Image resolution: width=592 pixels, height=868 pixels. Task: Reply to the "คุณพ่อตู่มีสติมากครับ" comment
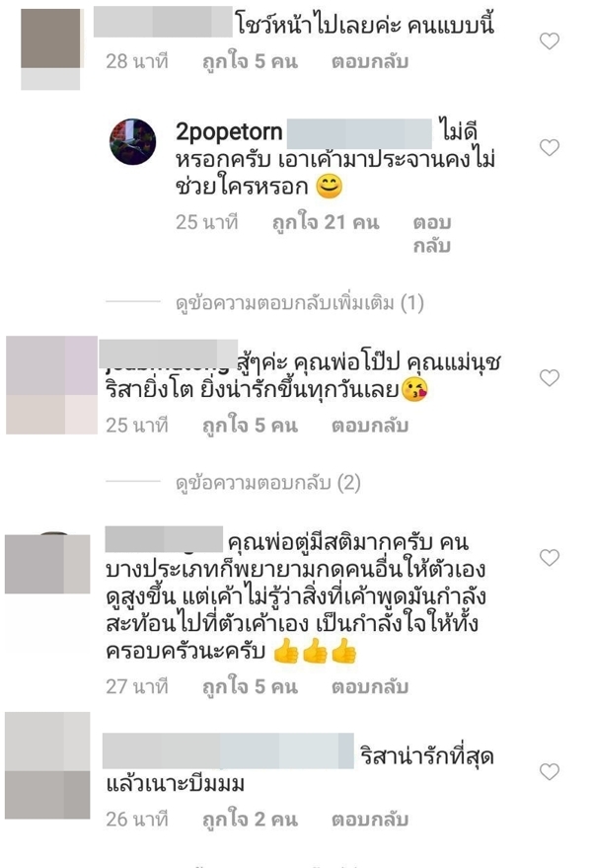[x=370, y=687]
